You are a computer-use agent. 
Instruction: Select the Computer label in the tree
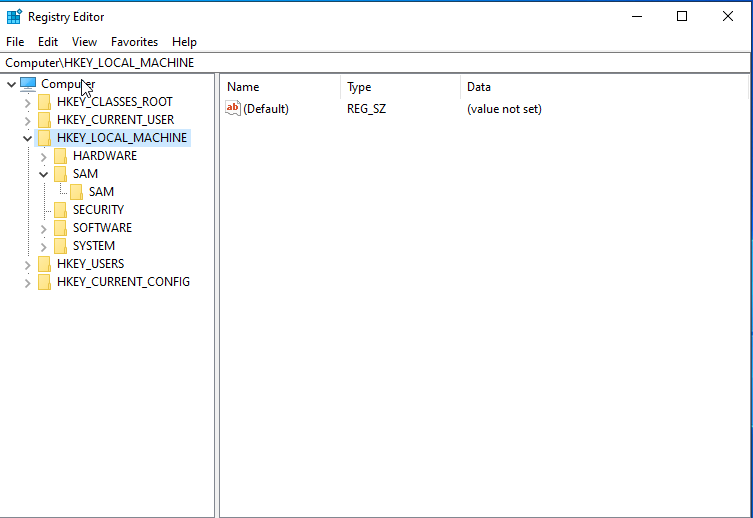pos(68,84)
